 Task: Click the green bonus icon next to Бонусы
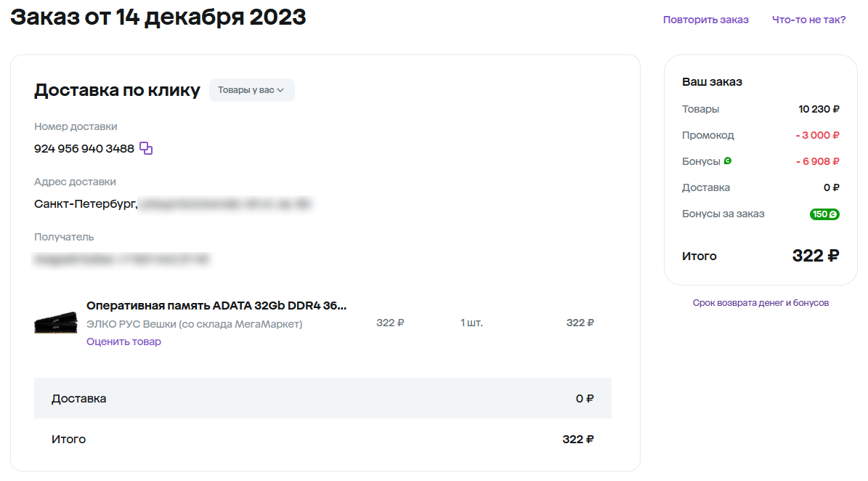[x=728, y=161]
